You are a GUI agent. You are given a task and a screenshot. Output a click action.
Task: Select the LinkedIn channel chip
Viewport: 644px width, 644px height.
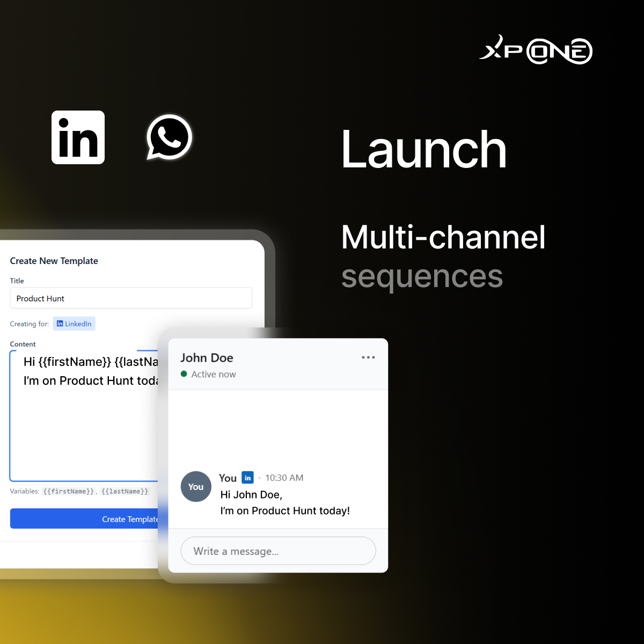coord(74,324)
